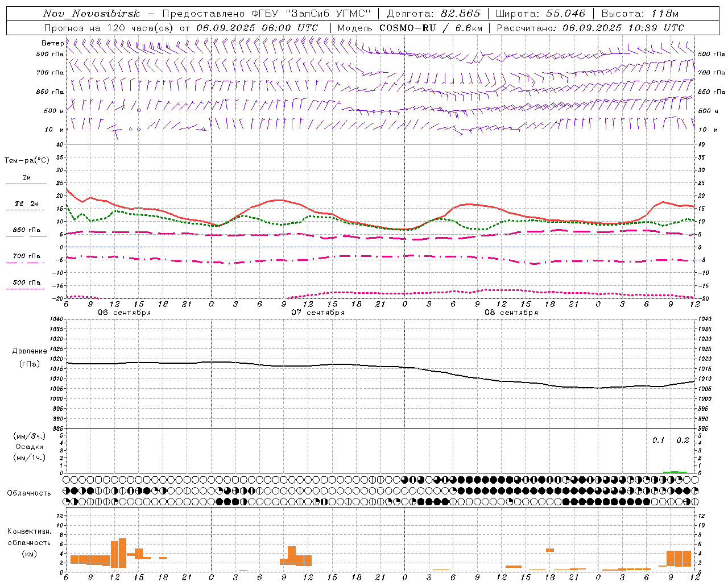Click the longitude value 'Долгота: 82.865'
Image resolution: width=728 pixels, height=582 pixels.
434,14
